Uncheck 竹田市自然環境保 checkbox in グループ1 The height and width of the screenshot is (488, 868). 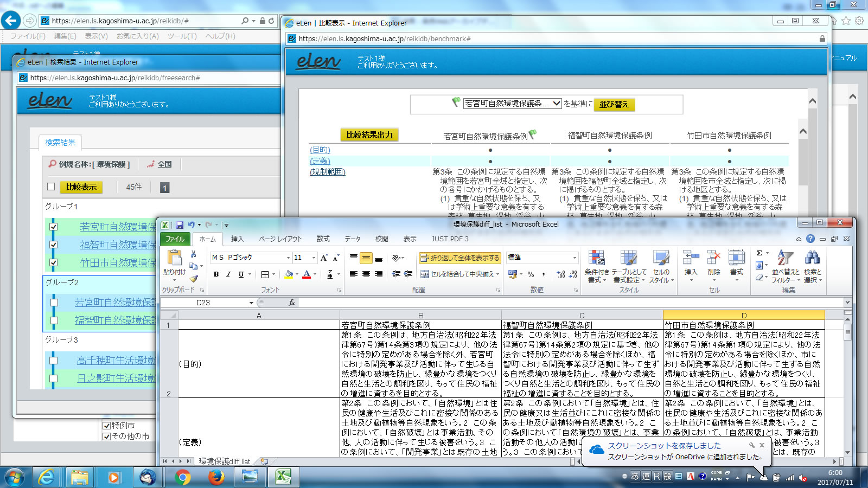click(x=53, y=262)
